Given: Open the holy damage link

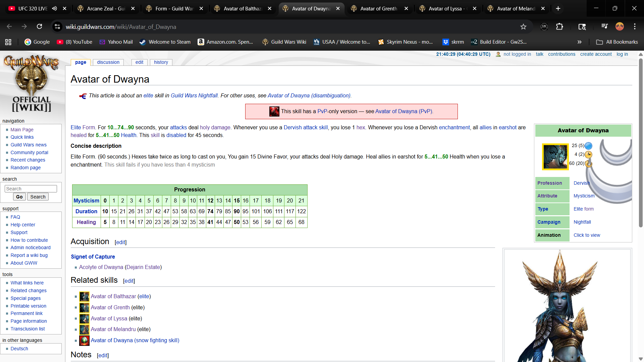Looking at the screenshot, I should pyautogui.click(x=215, y=128).
